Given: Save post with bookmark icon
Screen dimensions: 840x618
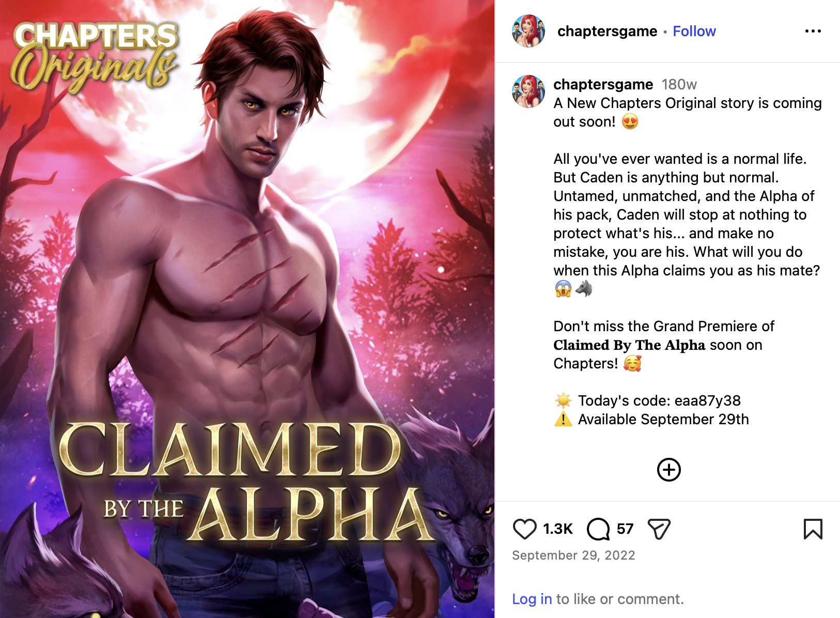Looking at the screenshot, I should coord(813,529).
